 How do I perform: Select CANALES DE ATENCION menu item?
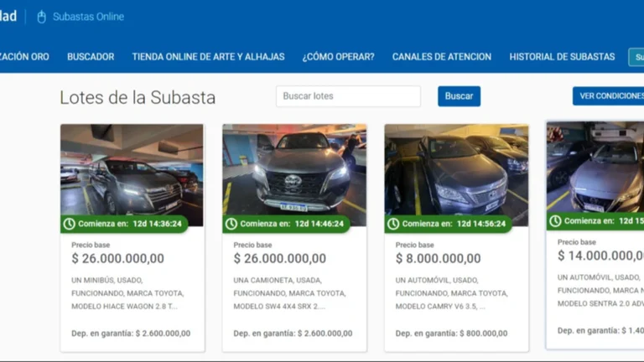tap(442, 57)
